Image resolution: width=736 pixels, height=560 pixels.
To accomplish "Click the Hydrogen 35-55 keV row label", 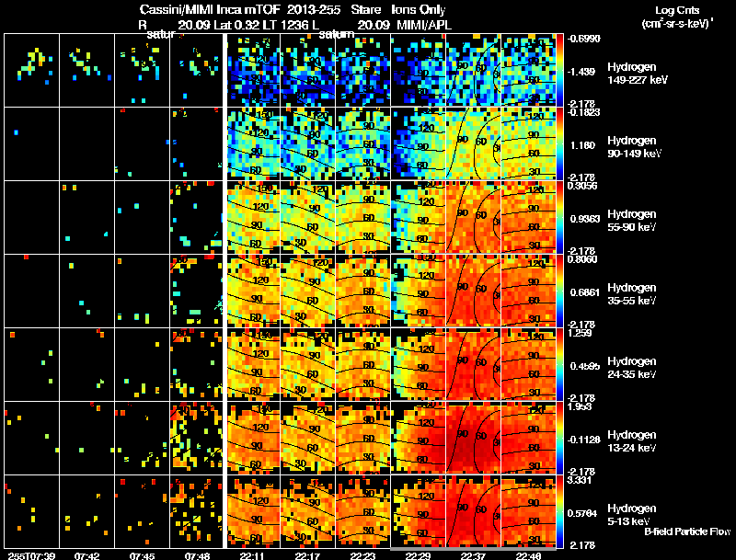I will coord(632,294).
